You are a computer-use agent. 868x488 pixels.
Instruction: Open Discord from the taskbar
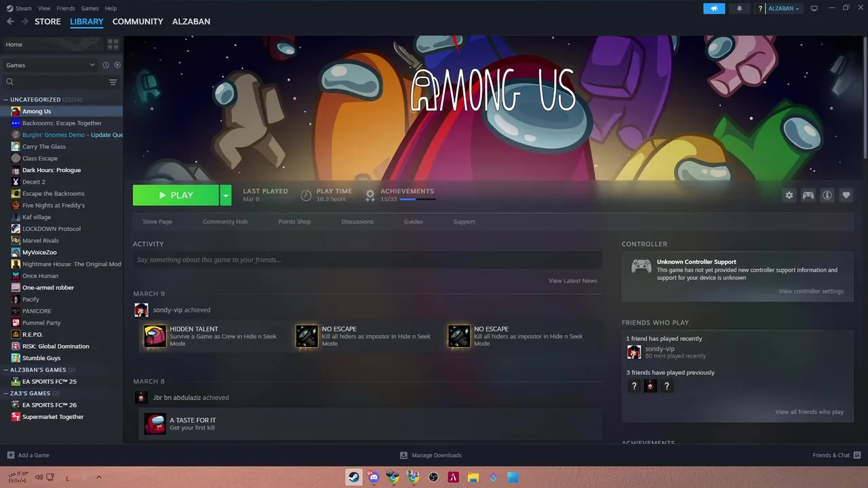click(x=374, y=477)
